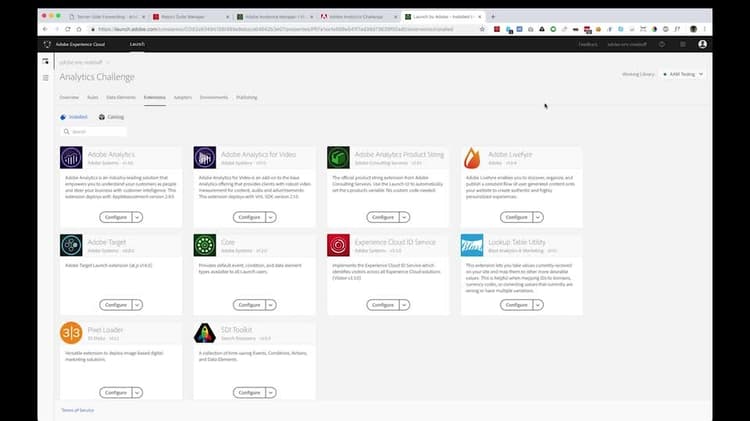Open the Chrome three-dot menu

(705, 29)
